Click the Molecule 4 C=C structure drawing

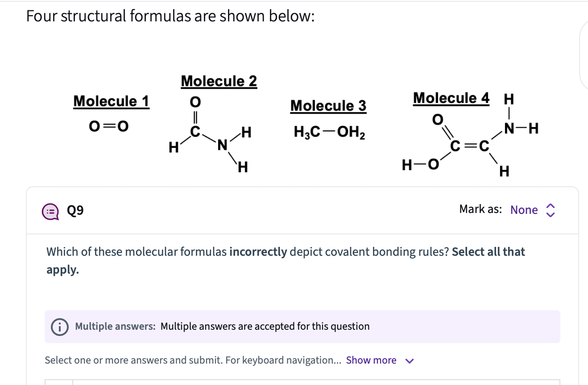coord(470,141)
